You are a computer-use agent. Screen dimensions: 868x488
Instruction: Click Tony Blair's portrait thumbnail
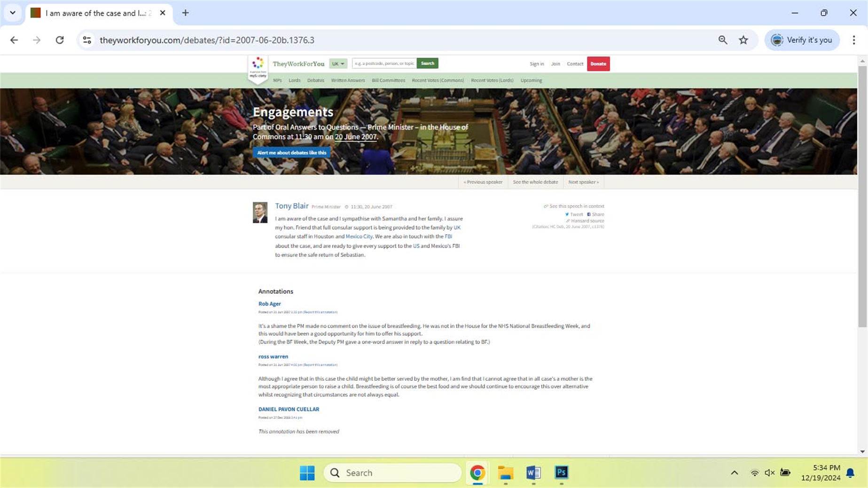coord(260,213)
